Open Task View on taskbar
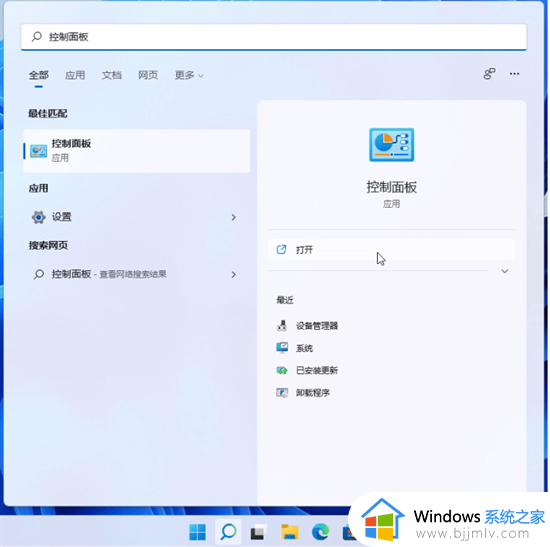 tap(259, 532)
